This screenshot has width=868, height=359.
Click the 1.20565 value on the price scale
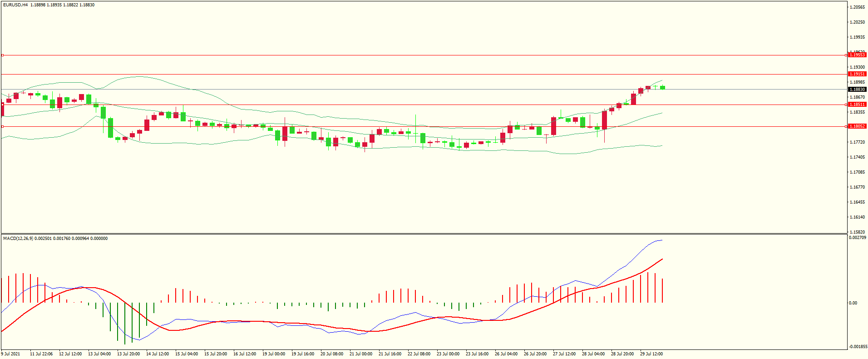(857, 7)
